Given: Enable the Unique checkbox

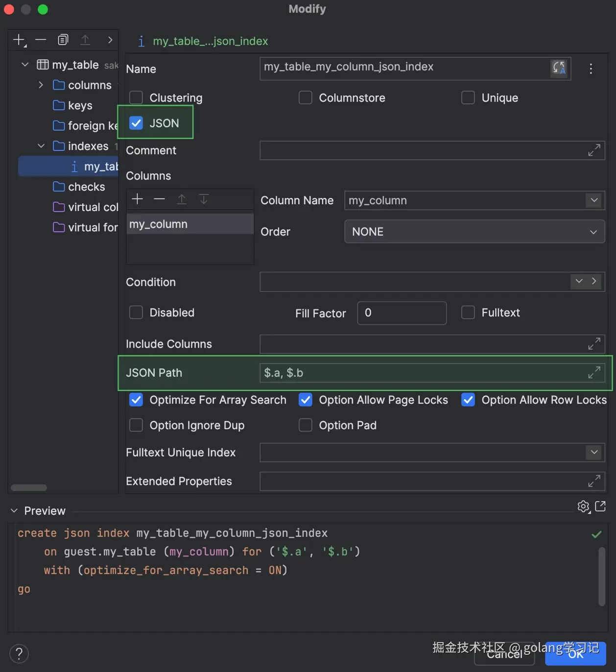Looking at the screenshot, I should point(468,98).
